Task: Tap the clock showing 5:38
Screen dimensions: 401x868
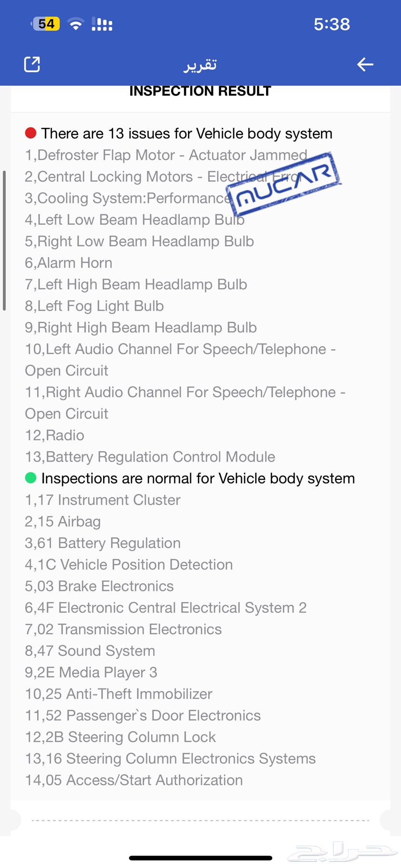Action: tap(332, 24)
